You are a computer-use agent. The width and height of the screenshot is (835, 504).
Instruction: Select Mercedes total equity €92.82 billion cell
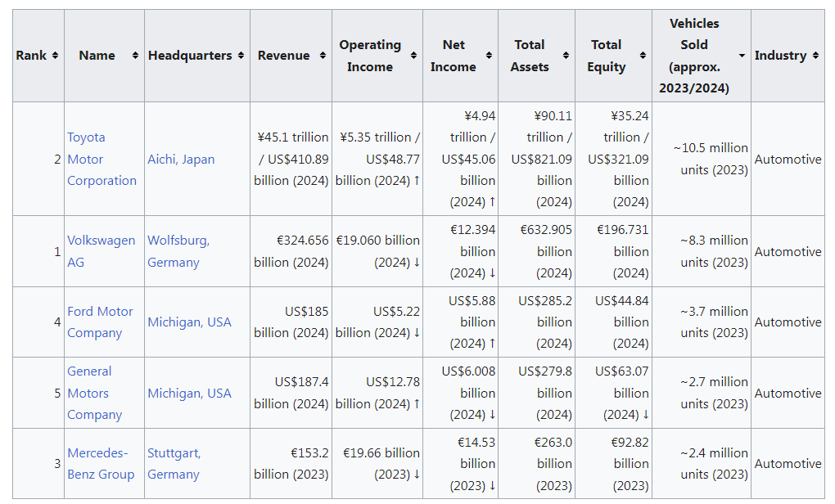(613, 464)
